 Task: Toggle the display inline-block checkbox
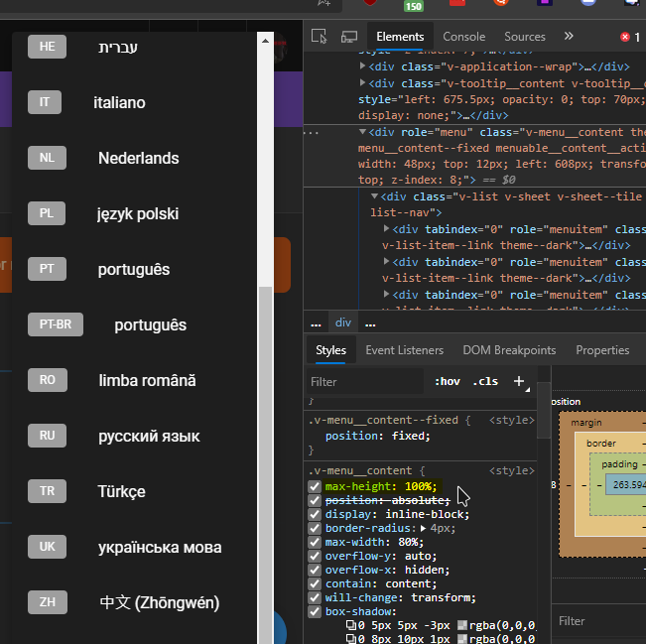[315, 515]
